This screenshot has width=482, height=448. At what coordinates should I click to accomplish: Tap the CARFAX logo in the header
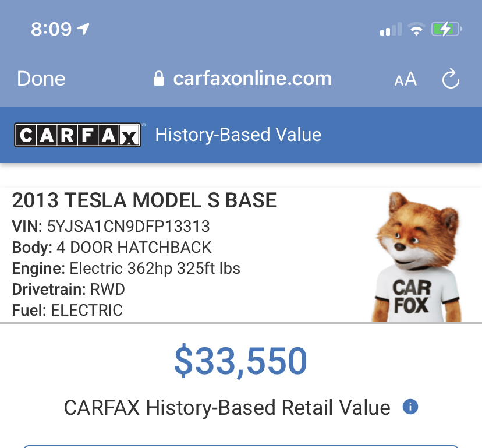tap(77, 135)
